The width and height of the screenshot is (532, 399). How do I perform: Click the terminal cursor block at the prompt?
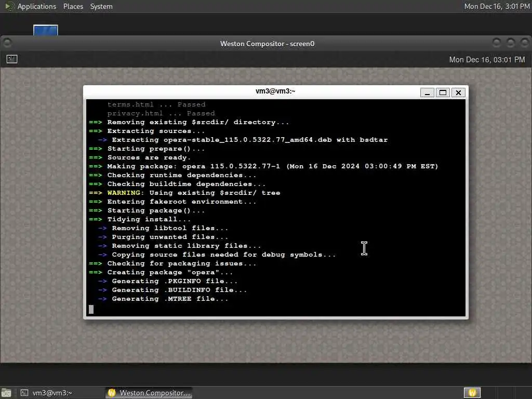(91, 310)
